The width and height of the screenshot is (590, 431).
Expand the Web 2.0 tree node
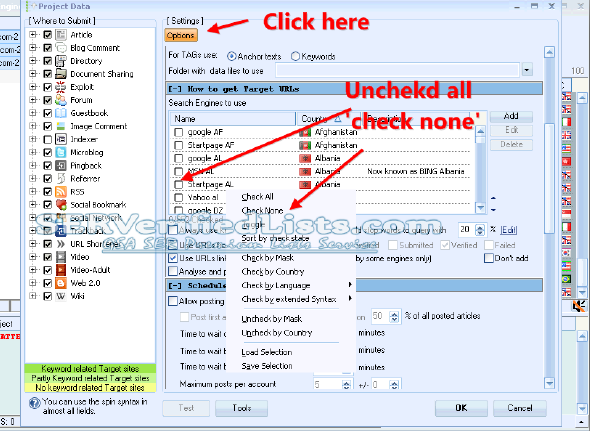tap(33, 283)
